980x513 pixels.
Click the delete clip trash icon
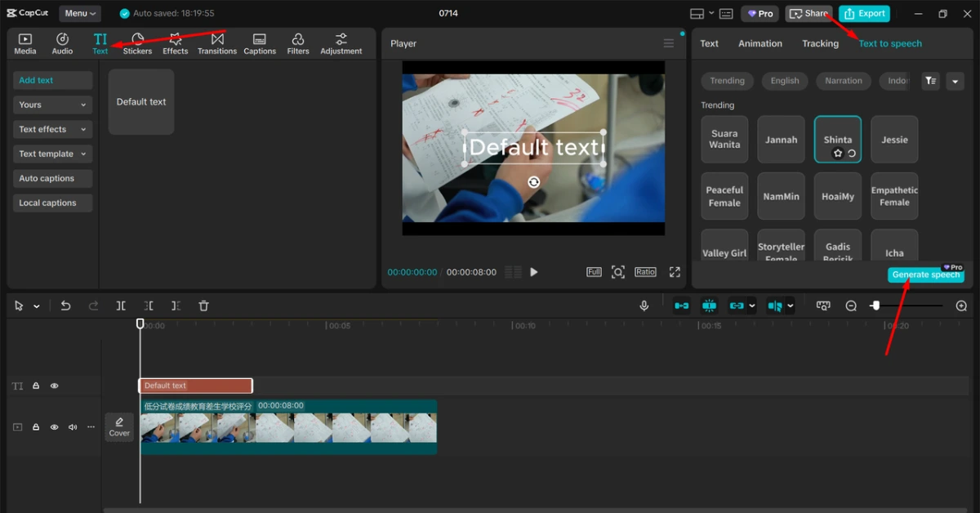204,306
